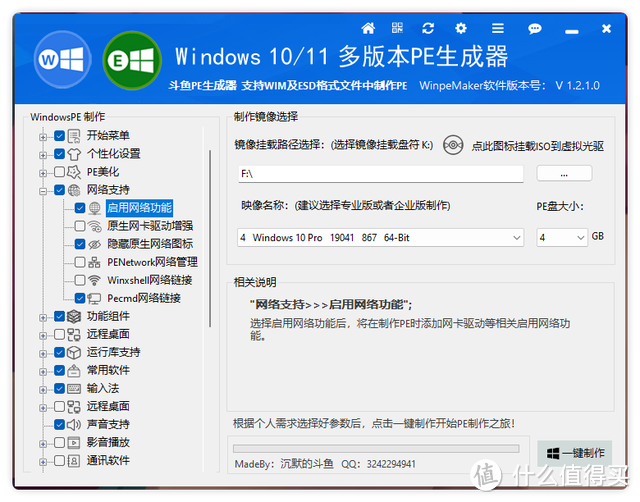640x502 pixels.
Task: Check 原生网卡驱动增强 option
Action: click(x=80, y=226)
